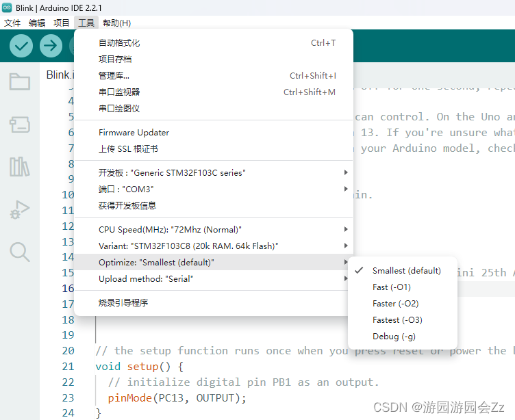The image size is (515, 420).
Task: Click line number 16 in the gutter
Action: [x=68, y=289]
